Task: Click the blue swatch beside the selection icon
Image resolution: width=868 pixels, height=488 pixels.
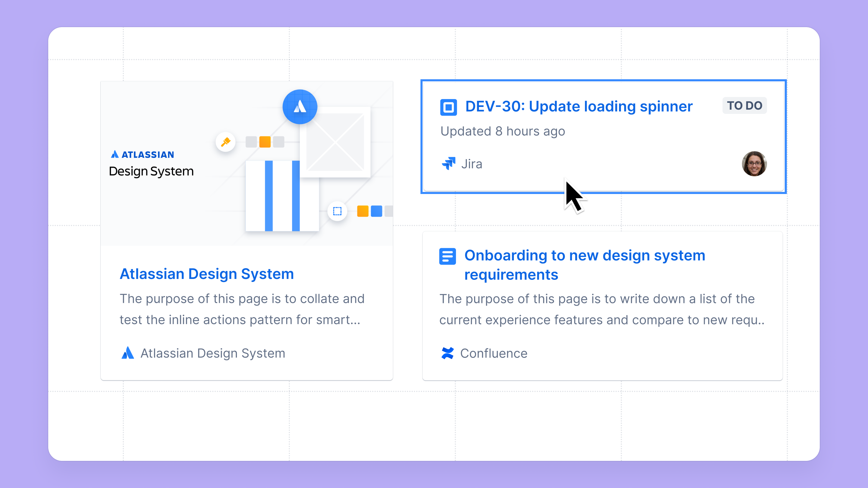Action: [376, 211]
